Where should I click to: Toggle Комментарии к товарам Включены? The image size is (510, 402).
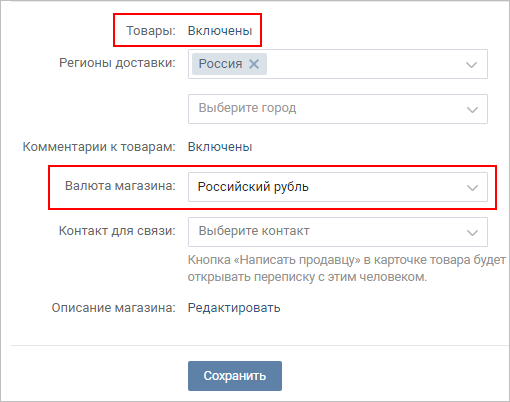point(220,147)
